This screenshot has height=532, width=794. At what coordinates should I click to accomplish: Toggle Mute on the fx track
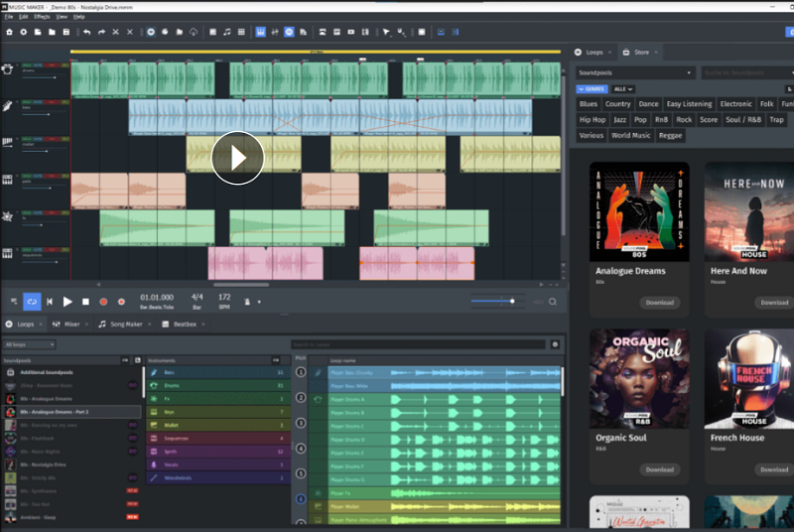pyautogui.click(x=39, y=212)
